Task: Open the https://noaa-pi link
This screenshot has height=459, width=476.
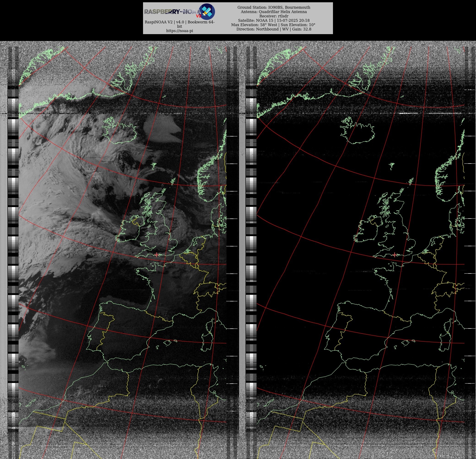Action: [179, 31]
